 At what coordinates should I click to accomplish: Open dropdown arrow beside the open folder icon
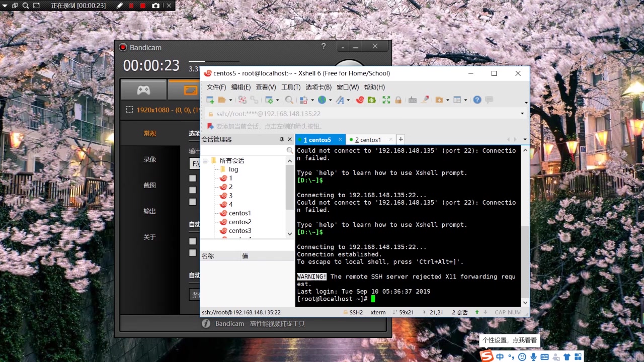pyautogui.click(x=230, y=100)
